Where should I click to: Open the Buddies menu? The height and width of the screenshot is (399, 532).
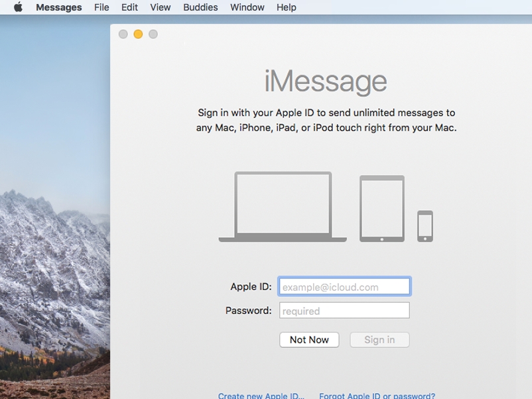pyautogui.click(x=200, y=7)
